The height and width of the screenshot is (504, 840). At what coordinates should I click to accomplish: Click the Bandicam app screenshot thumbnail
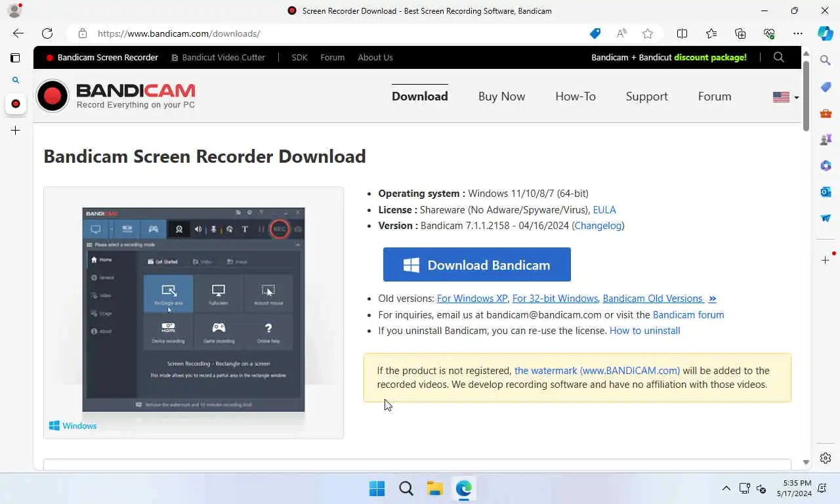tap(194, 309)
